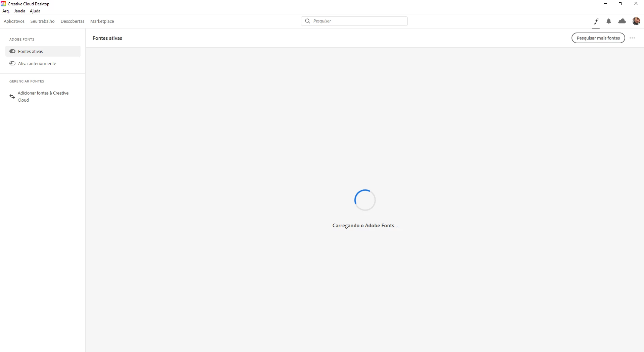Open the Adobe Fonts icon in header
Screen dimensions: 644x352
[x=596, y=21]
